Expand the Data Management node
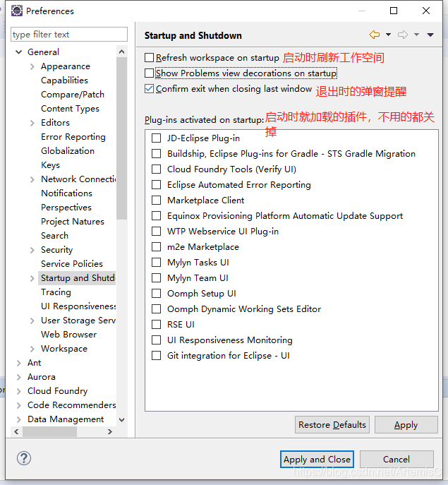Image resolution: width=448 pixels, height=485 pixels. click(19, 419)
